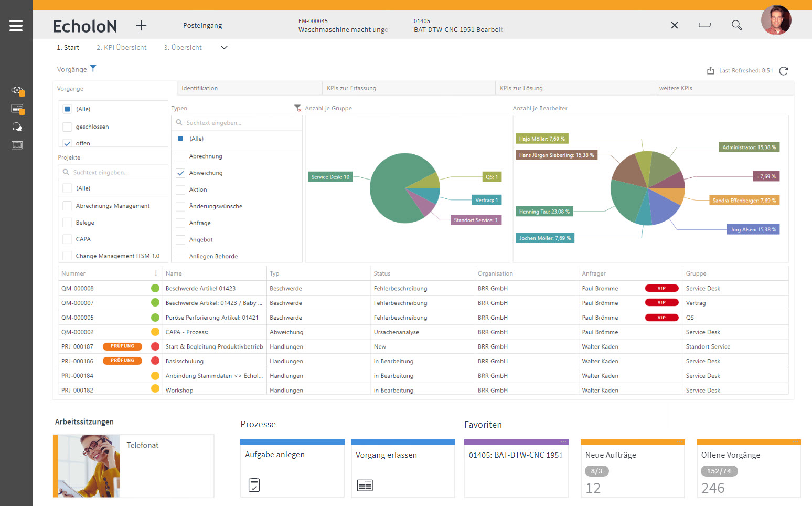Open 01405 BAT-DTW-CNC tab
Screen dimensions: 812x506
(x=458, y=25)
